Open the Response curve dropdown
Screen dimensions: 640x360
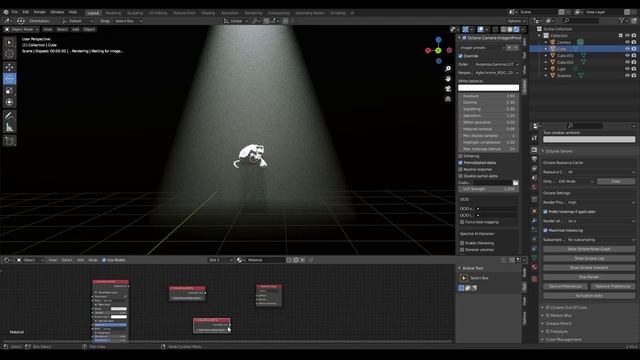pyautogui.click(x=496, y=73)
